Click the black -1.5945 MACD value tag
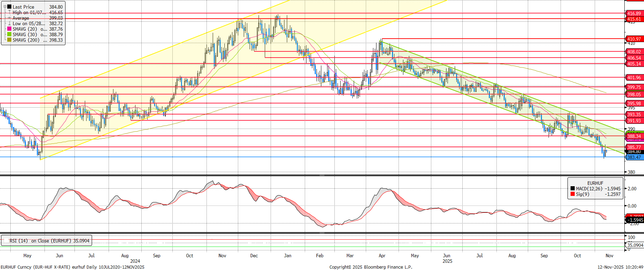Viewport: 644px width, 270px height. (x=635, y=220)
